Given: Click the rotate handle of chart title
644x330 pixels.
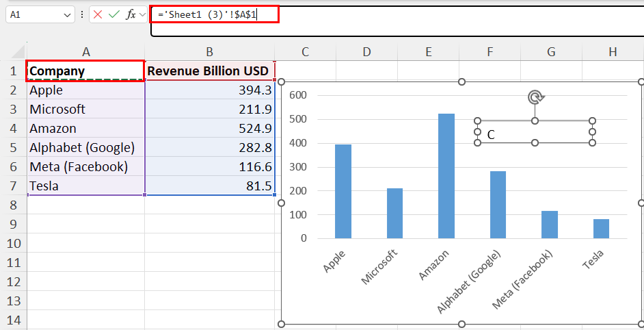Looking at the screenshot, I should click(535, 97).
